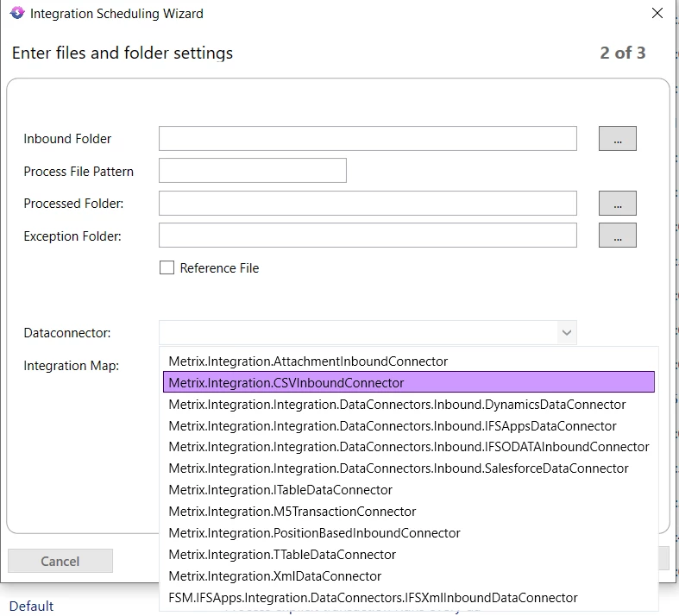Click the Process File Pattern field
Image resolution: width=679 pixels, height=616 pixels.
pyautogui.click(x=252, y=171)
